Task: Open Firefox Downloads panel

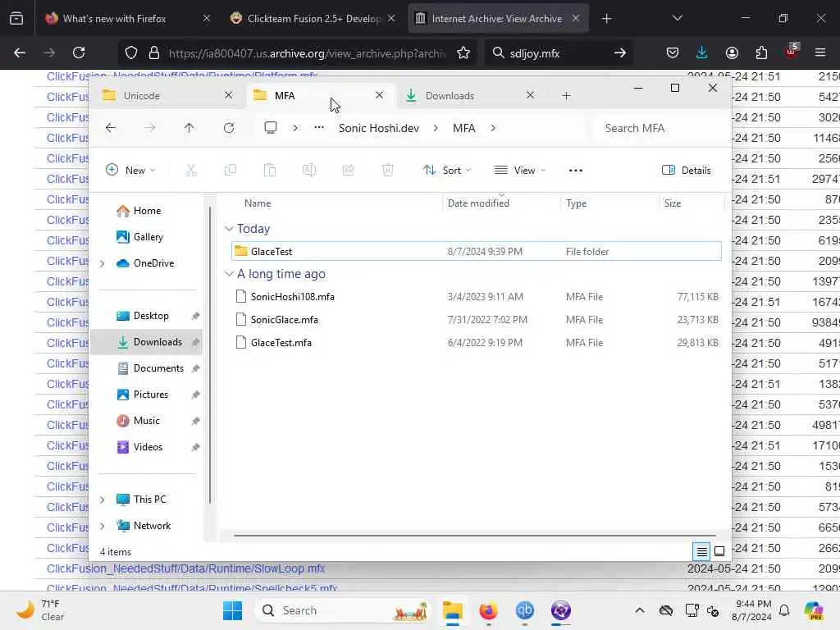Action: tap(702, 52)
